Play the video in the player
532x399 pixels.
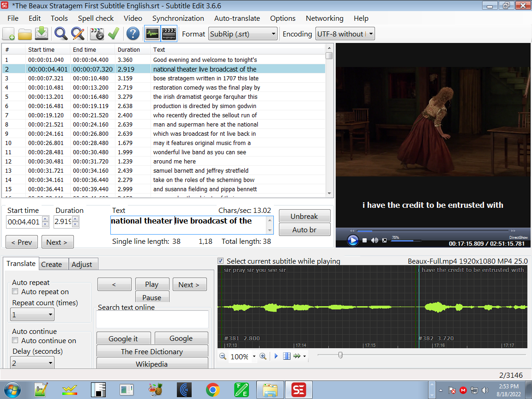pyautogui.click(x=353, y=240)
